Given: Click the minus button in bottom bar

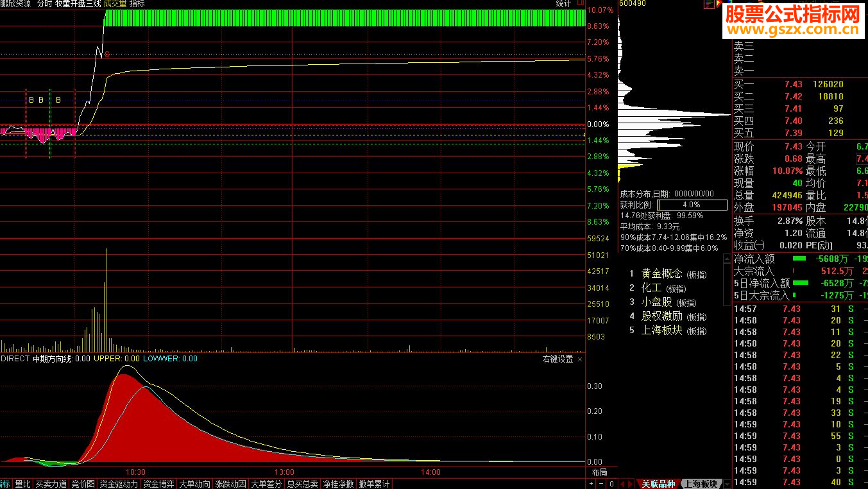Looking at the screenshot, I should point(602,484).
